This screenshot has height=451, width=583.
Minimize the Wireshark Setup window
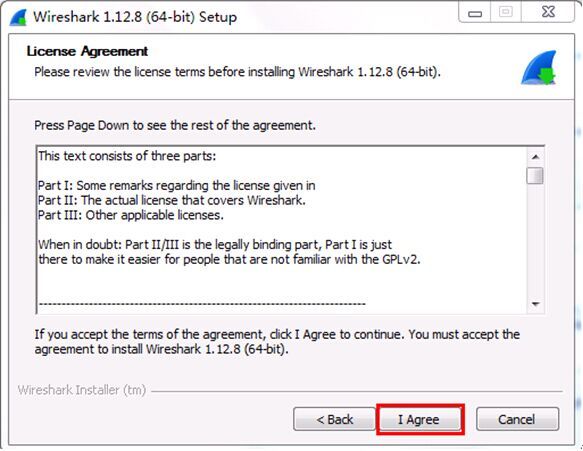click(x=474, y=13)
